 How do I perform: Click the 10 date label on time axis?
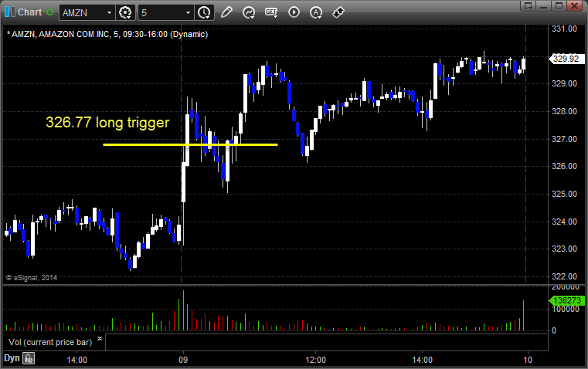coord(528,360)
